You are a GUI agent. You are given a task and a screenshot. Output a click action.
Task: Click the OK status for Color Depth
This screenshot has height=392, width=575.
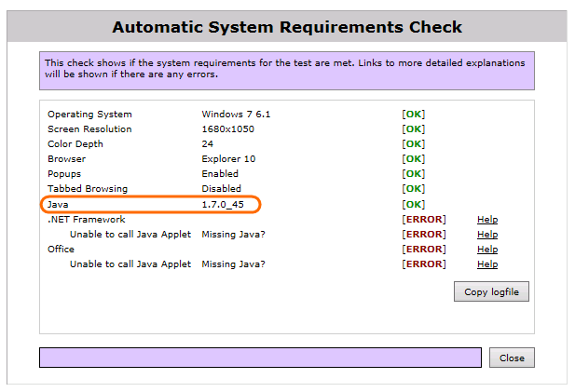[x=413, y=144]
